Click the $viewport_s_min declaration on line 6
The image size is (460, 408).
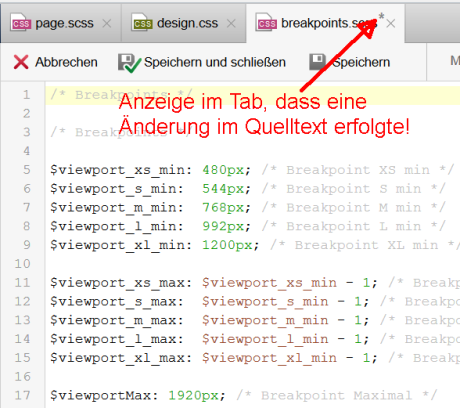[x=117, y=189]
